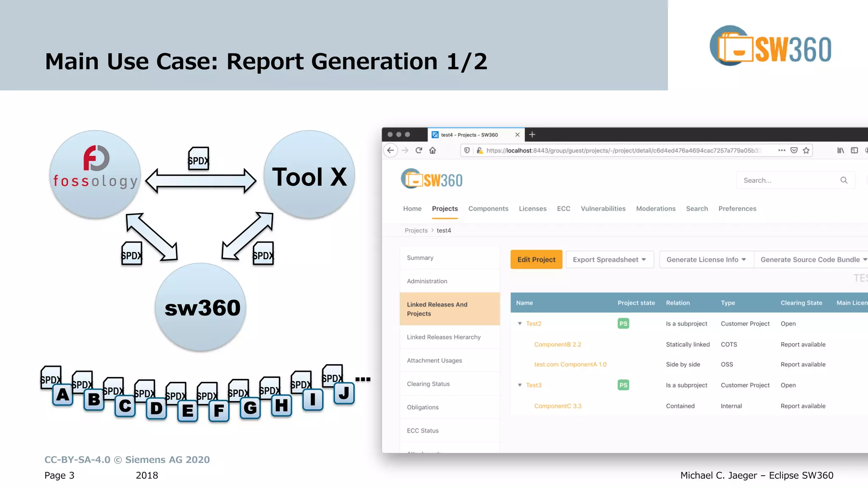Open the Test2 project link

(x=534, y=323)
